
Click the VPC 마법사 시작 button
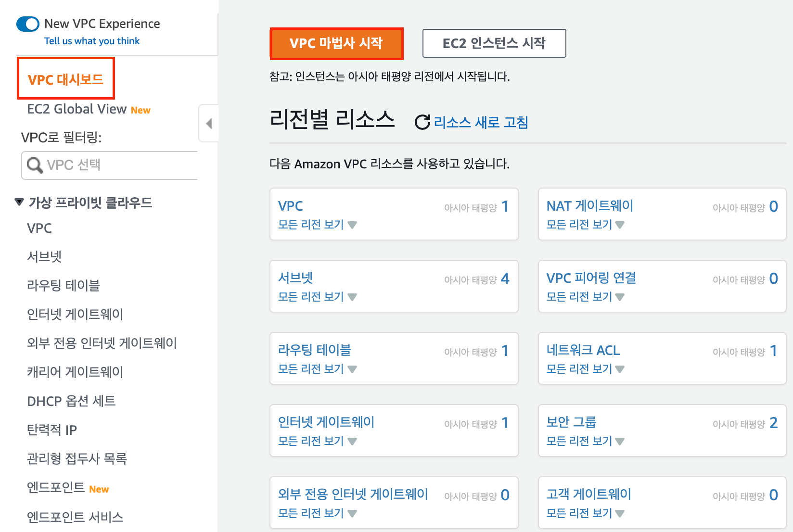coord(336,43)
